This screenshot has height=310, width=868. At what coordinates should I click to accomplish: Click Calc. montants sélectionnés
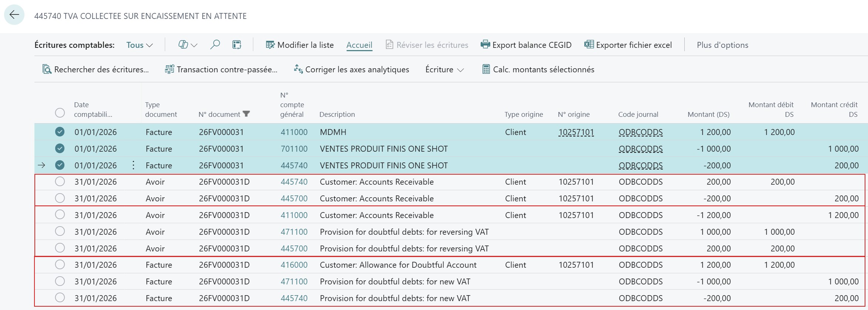pos(538,69)
